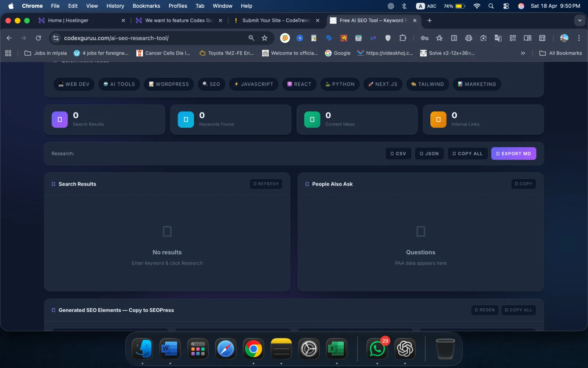Click the zoom magnifier in address bar
Image resolution: width=588 pixels, height=368 pixels.
pyautogui.click(x=251, y=38)
